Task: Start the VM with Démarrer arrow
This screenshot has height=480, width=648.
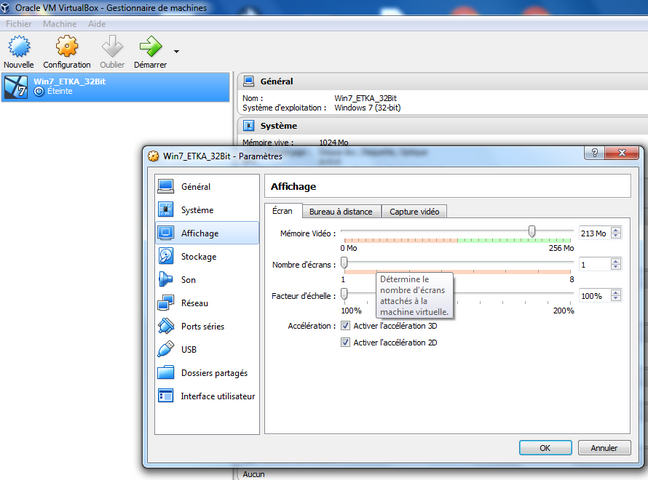Action: (x=150, y=45)
